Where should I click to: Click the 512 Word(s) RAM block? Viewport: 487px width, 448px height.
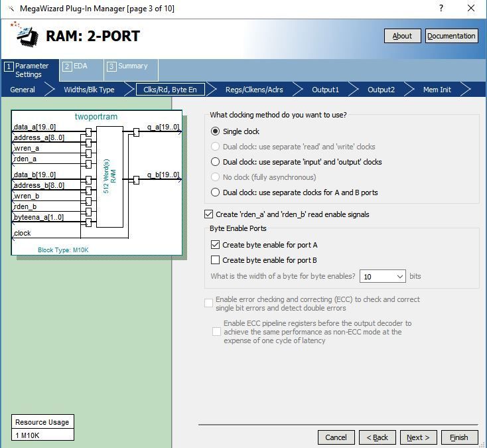tap(109, 177)
